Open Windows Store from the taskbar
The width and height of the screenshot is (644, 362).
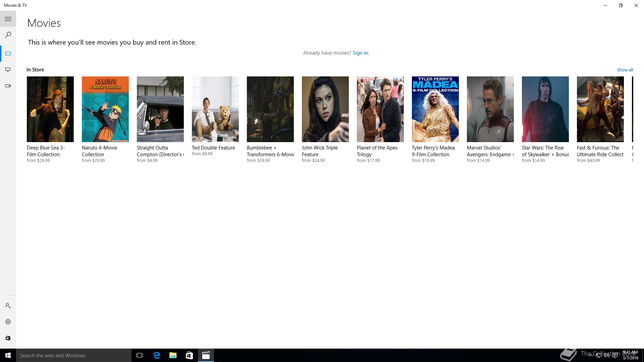point(189,355)
